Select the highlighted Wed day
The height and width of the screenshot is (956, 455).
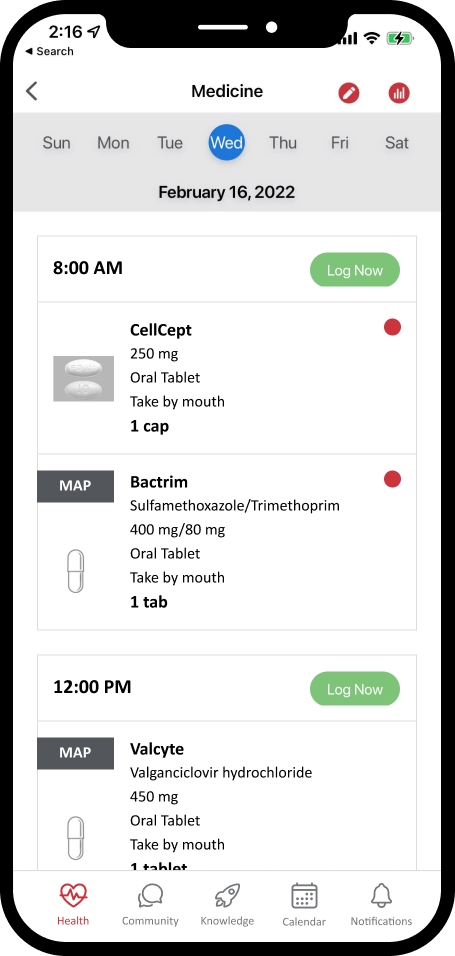227,143
